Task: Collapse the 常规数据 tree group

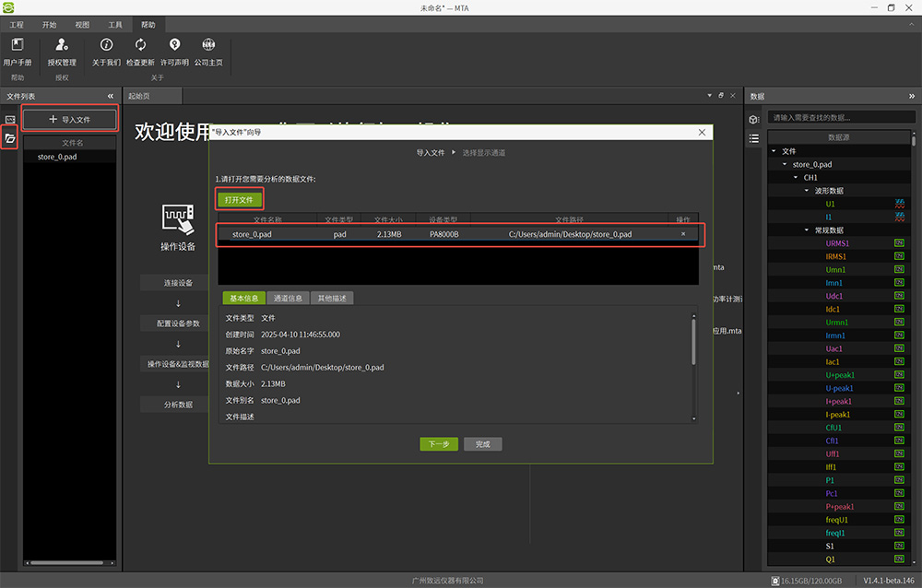Action: 806,230
